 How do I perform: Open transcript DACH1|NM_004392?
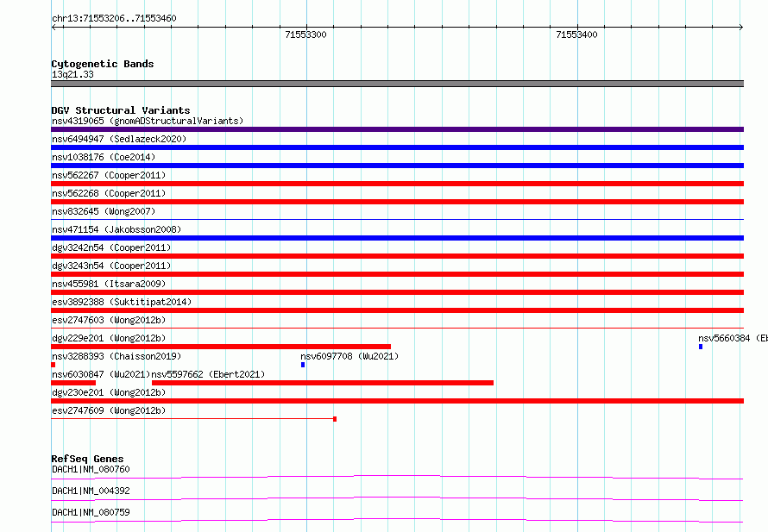tap(91, 491)
